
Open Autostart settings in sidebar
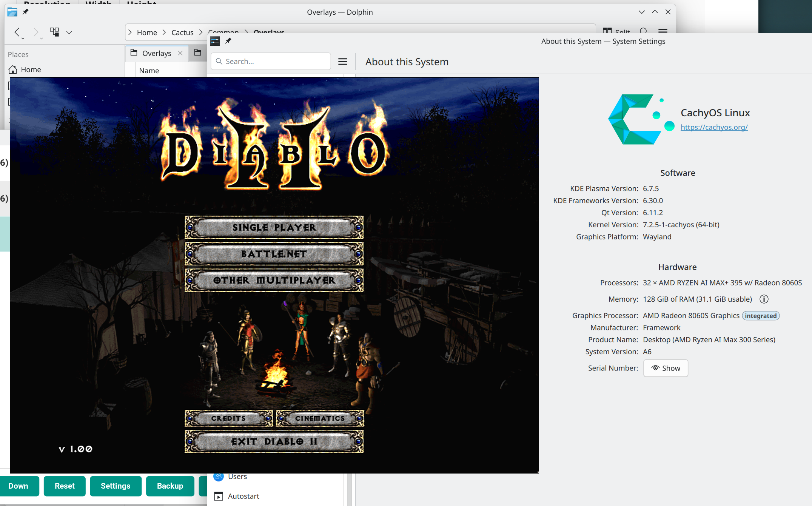pyautogui.click(x=243, y=496)
